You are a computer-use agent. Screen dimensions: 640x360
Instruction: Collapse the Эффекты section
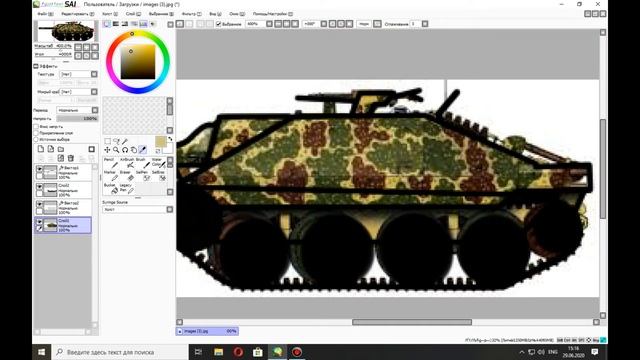pyautogui.click(x=36, y=66)
